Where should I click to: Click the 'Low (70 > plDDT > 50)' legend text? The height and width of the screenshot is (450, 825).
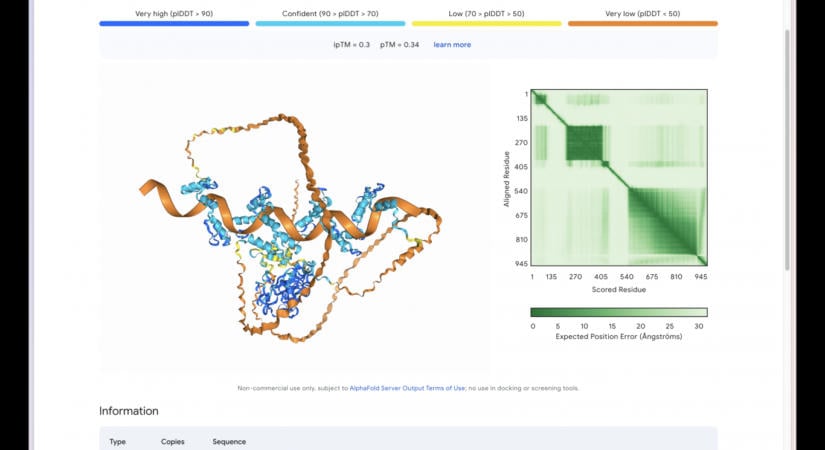click(487, 14)
